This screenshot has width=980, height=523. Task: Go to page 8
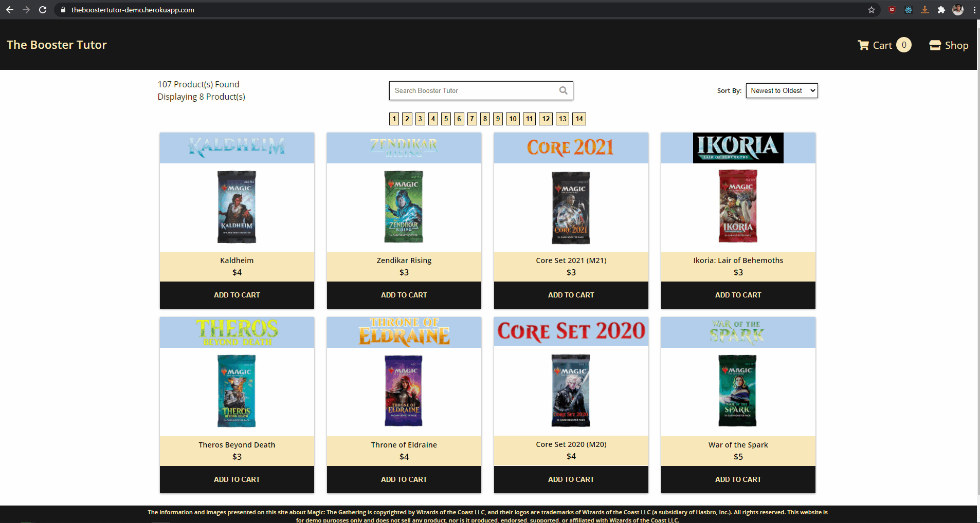pos(485,119)
